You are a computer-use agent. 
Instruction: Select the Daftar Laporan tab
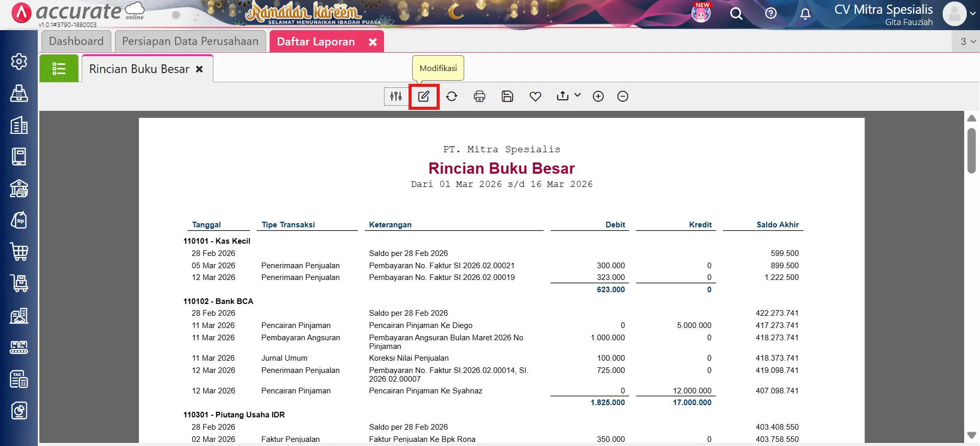point(316,42)
